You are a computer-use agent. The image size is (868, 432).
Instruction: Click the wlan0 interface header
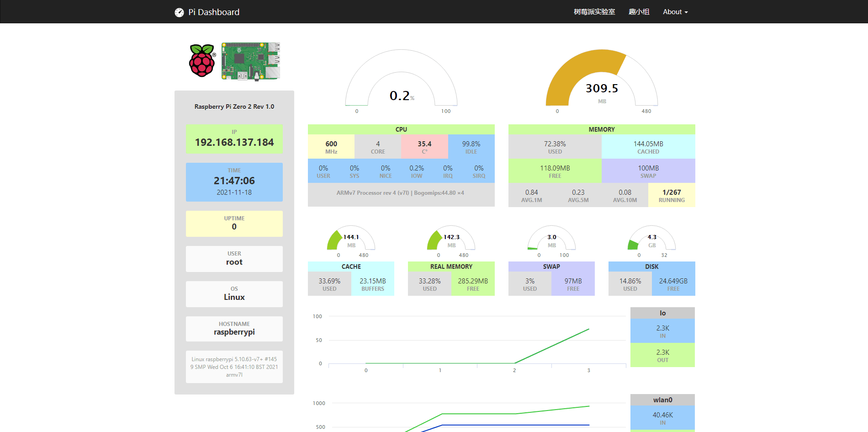662,400
